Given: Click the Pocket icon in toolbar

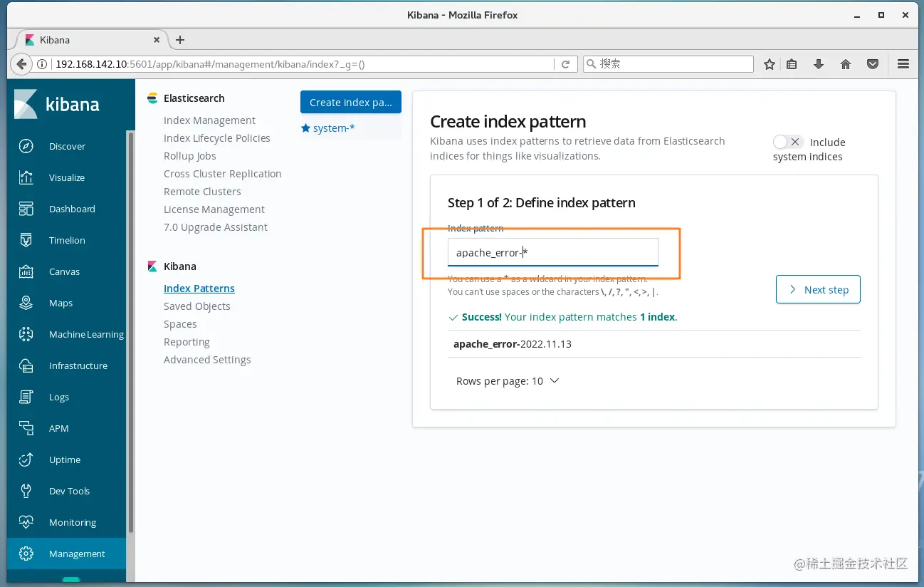Looking at the screenshot, I should coord(873,64).
